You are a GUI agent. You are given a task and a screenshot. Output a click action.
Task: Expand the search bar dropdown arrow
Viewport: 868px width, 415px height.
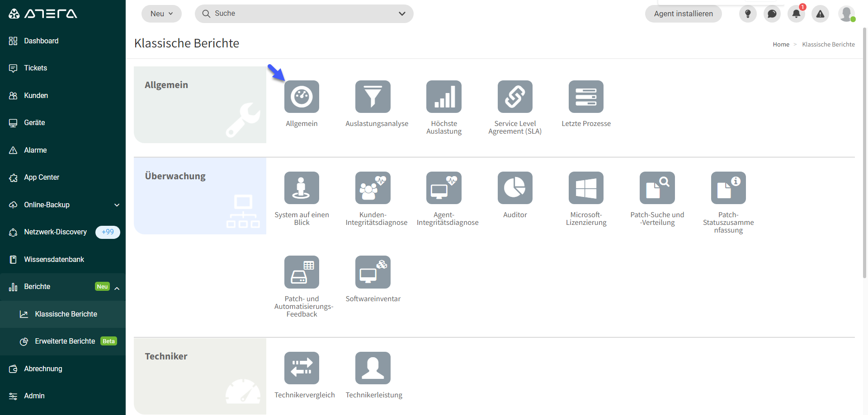click(x=402, y=14)
